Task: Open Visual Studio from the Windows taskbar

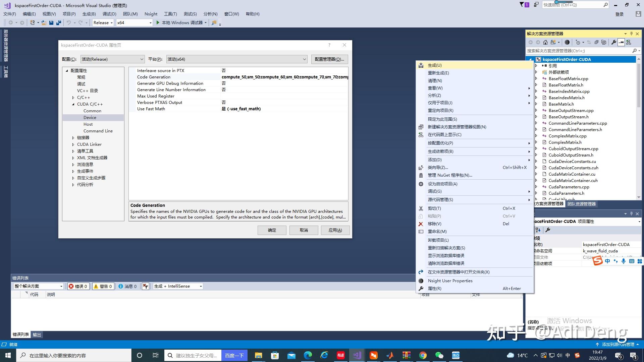Action: (357, 355)
